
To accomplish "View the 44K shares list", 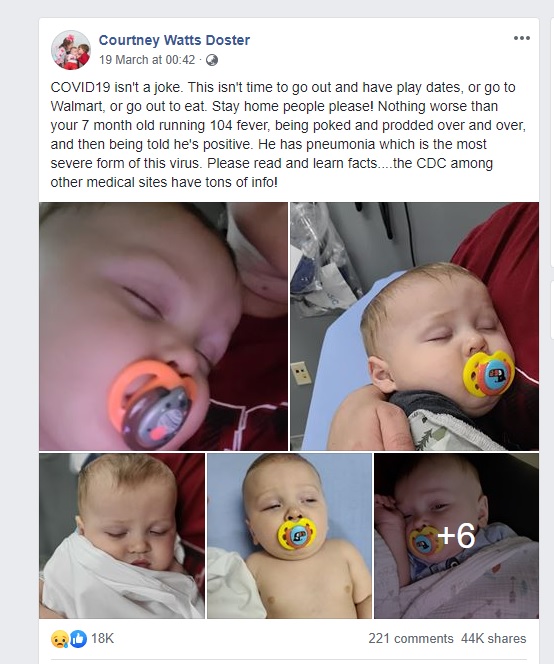I will click(493, 638).
